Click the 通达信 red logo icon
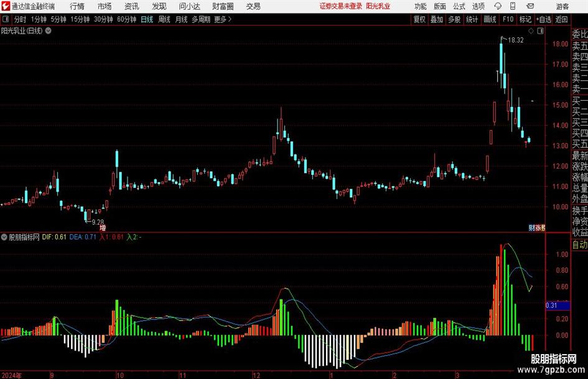This screenshot has width=588, height=379. 6,6
